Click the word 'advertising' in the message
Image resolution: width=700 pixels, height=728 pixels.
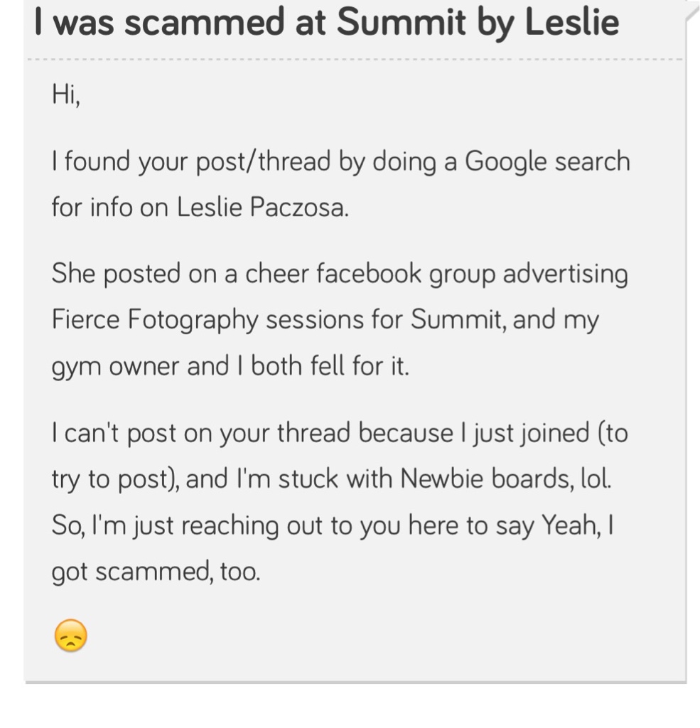566,274
